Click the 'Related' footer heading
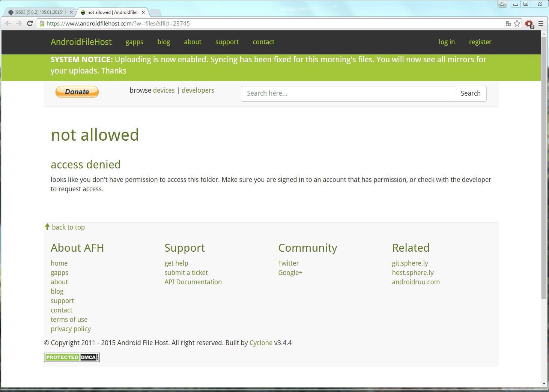Viewport: 549px width, 392px height. (x=411, y=248)
